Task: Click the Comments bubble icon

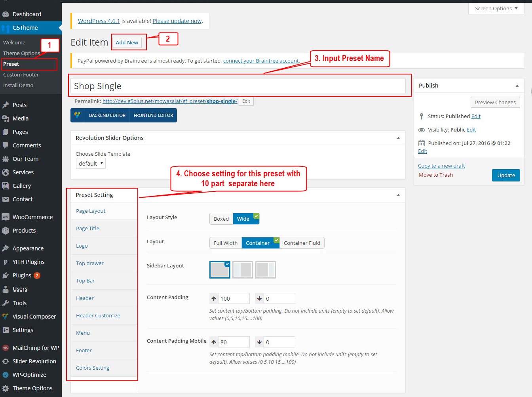Action: click(x=6, y=145)
